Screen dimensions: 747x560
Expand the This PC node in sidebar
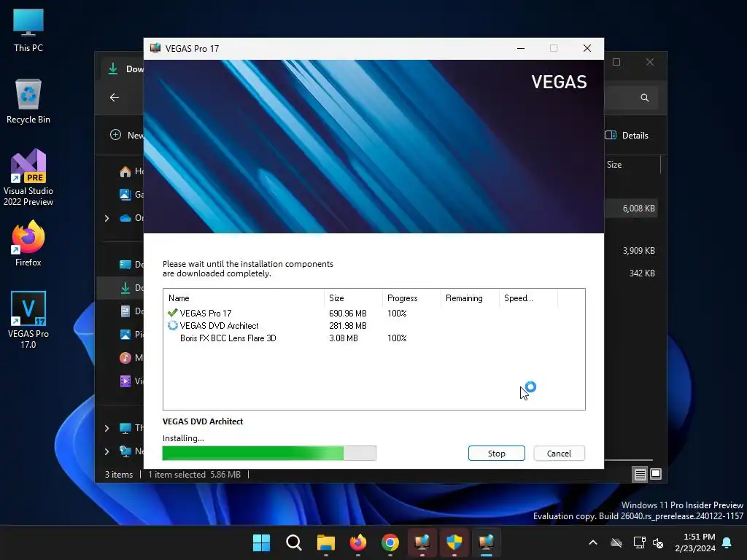(107, 428)
